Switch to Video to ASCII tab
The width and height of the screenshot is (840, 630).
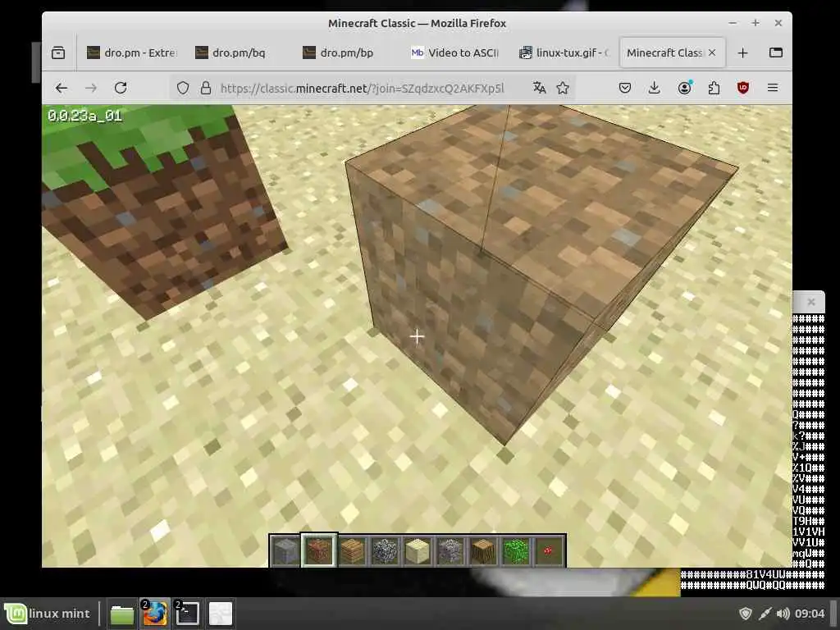pyautogui.click(x=455, y=52)
